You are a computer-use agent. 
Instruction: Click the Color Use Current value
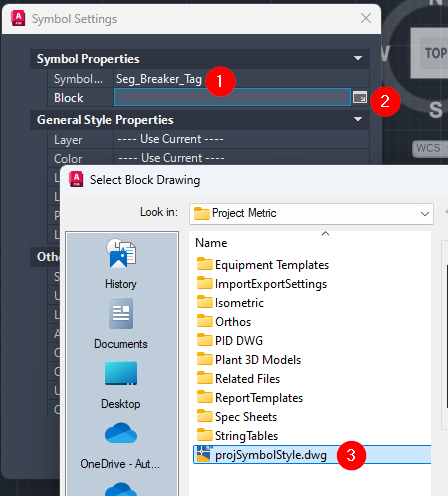click(x=171, y=158)
